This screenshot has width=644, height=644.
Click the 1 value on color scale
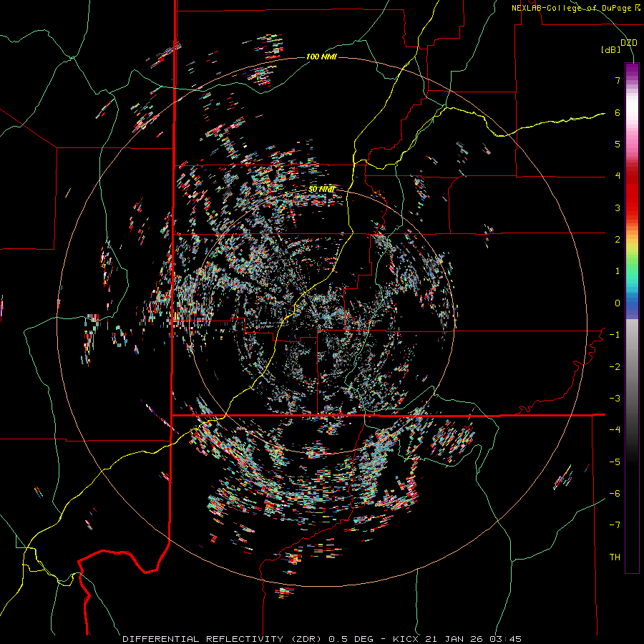tap(618, 271)
